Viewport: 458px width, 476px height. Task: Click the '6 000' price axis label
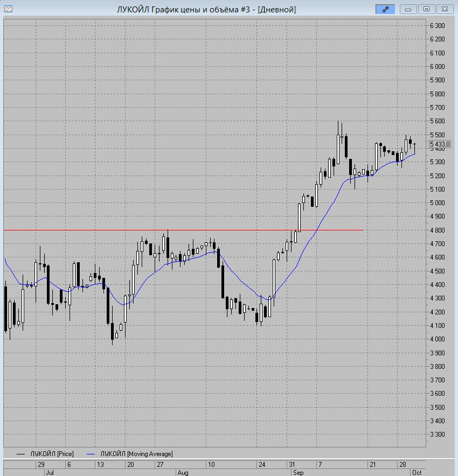click(x=438, y=66)
